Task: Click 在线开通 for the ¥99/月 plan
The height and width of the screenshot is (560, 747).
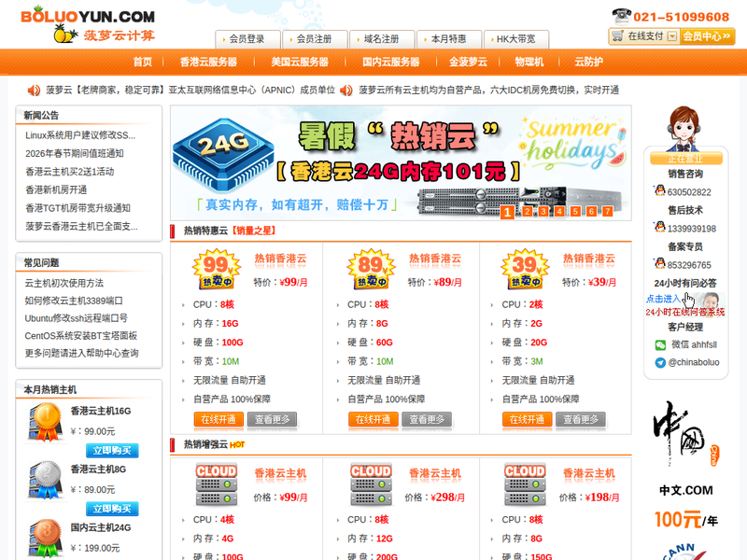Action: coord(218,419)
